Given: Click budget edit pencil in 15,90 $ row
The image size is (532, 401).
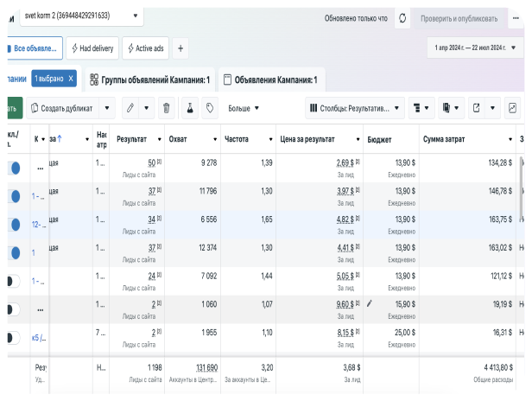Looking at the screenshot, I should (x=370, y=303).
